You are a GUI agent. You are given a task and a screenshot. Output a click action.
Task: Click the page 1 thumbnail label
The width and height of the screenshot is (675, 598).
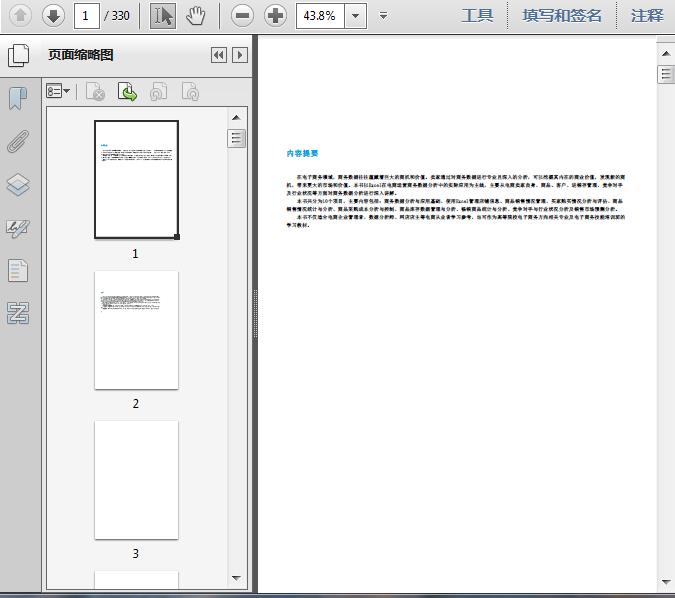(135, 254)
